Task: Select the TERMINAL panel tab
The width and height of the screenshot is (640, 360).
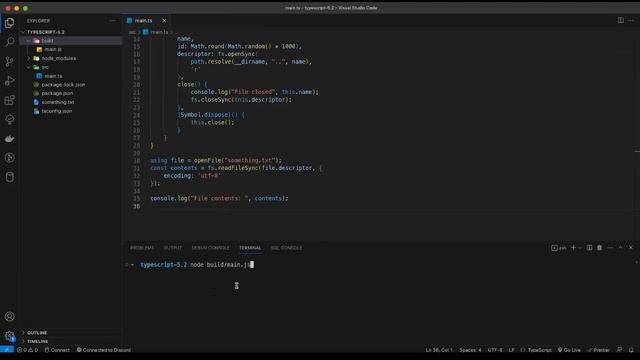Action: (x=250, y=248)
